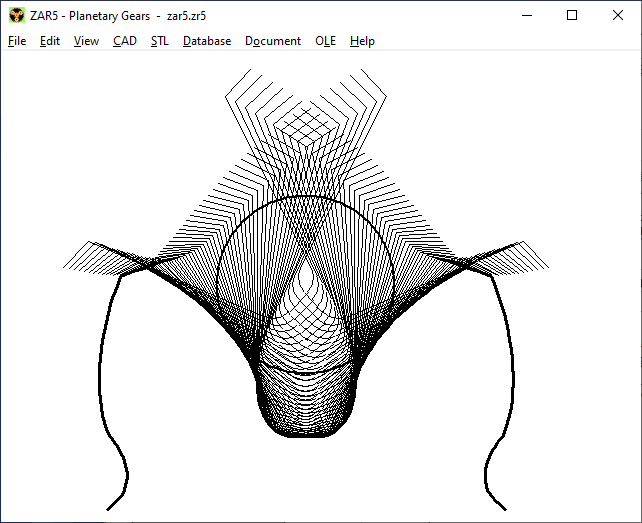
Task: Open the CAD menu
Action: tap(125, 41)
